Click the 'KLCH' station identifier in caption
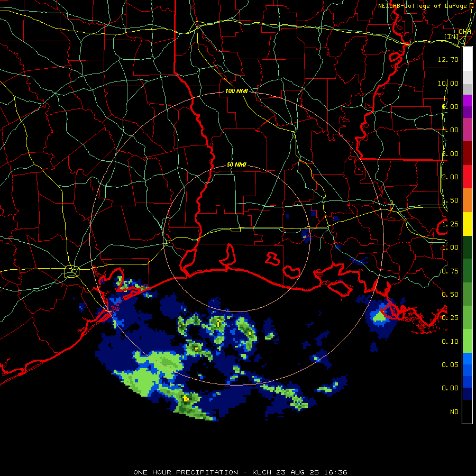Viewport: 476px width, 476px height. 262,472
